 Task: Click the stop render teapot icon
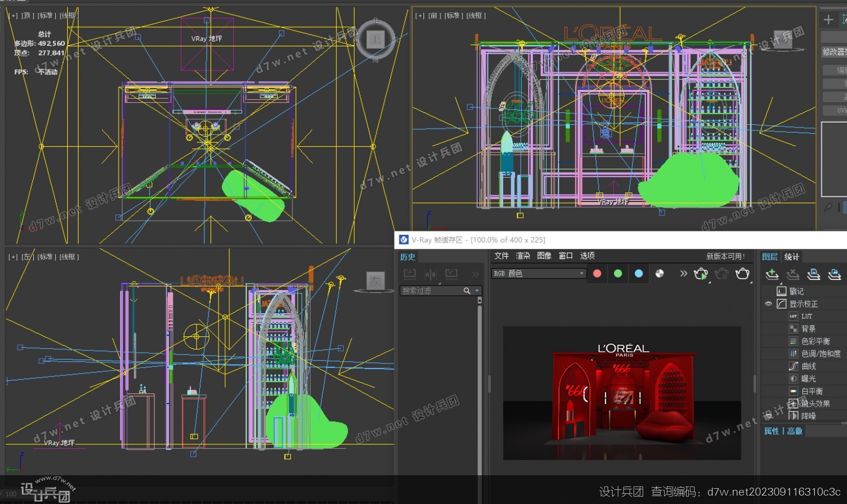pos(722,274)
